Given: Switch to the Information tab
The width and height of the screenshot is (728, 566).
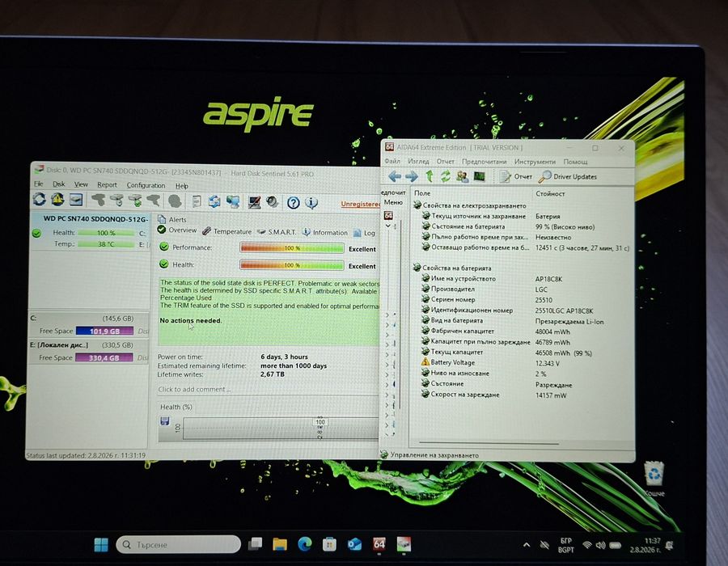Looking at the screenshot, I should pyautogui.click(x=325, y=232).
